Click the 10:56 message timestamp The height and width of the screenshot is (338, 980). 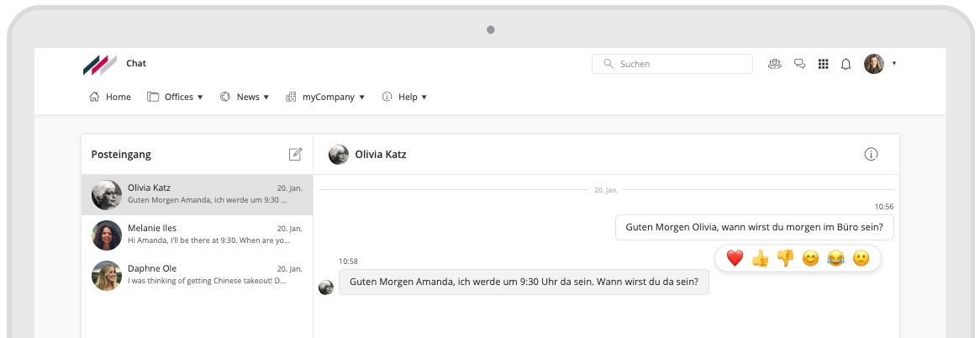(883, 206)
